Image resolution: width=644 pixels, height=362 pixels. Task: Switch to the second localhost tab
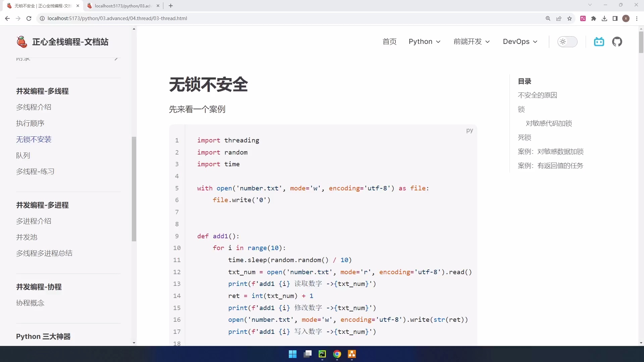coord(123,6)
